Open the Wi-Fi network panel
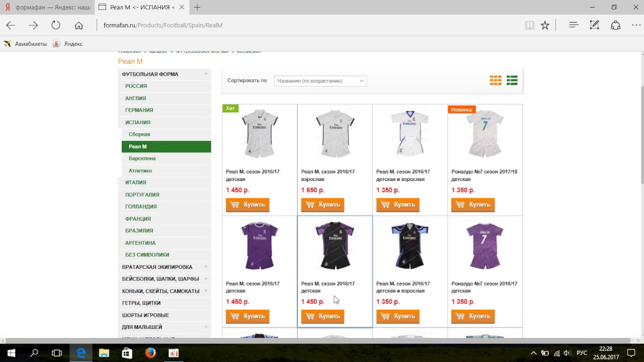This screenshot has width=644, height=362. click(x=556, y=353)
